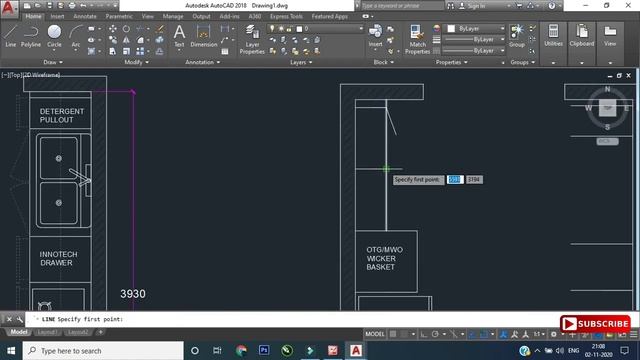Choose the Move tool in Modify panel

113,29
